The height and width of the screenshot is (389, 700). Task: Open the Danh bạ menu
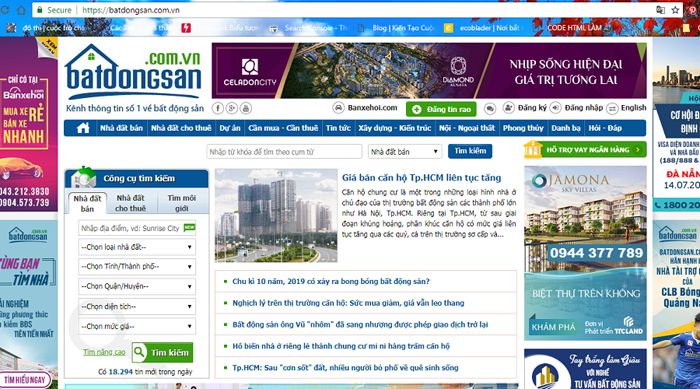tap(566, 128)
